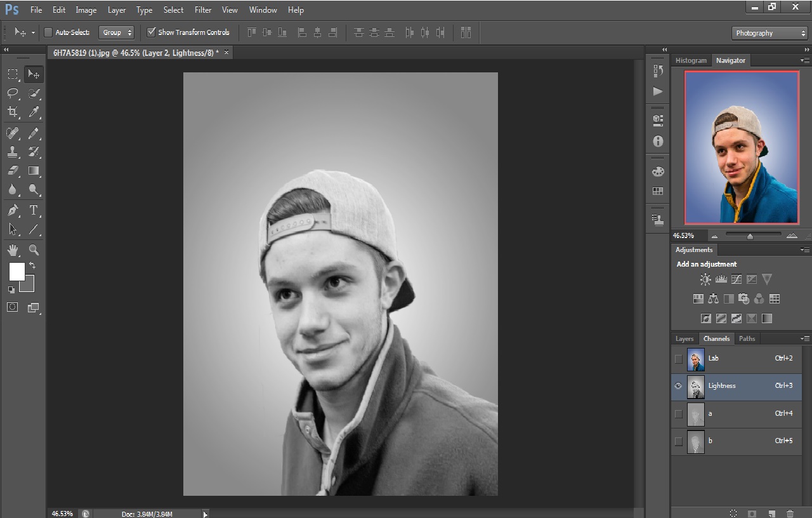Change screen mode button
Screen dimensions: 812x518
[x=34, y=307]
